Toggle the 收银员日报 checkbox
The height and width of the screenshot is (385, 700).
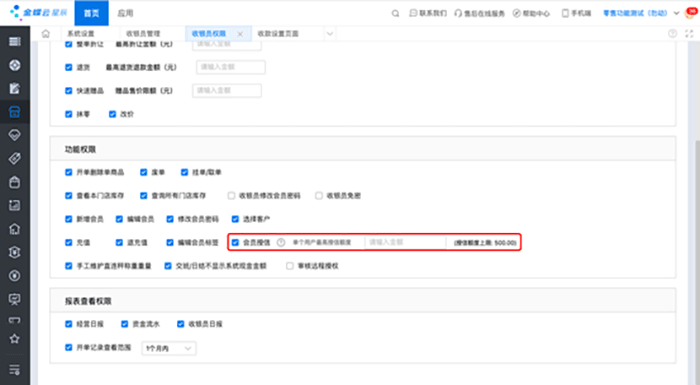coord(180,324)
